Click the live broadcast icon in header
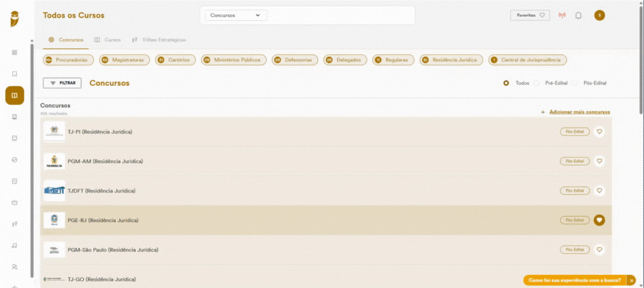This screenshot has height=288, width=644. (562, 16)
